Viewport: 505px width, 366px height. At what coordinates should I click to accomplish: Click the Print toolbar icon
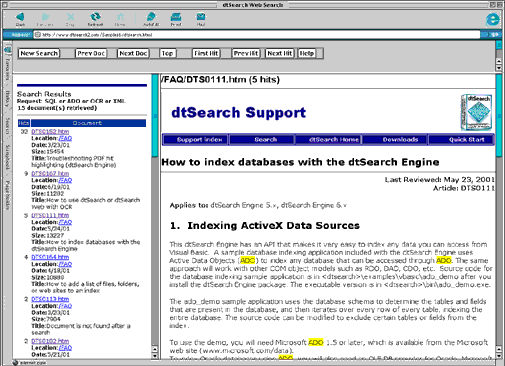tap(176, 17)
